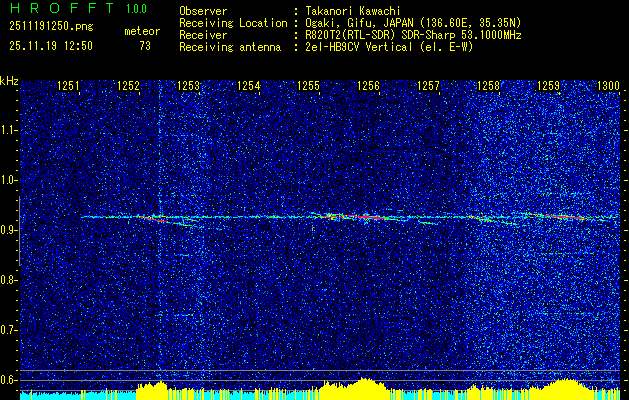This screenshot has height=400, width=629.
Task: Click the 1256 time marker
Action: point(369,85)
